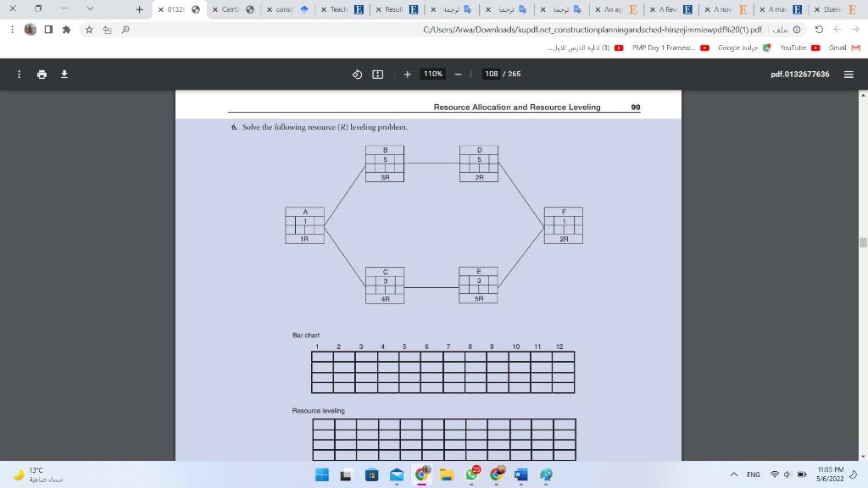Rotate the PDF page
Image resolution: width=868 pixels, height=488 pixels.
tap(357, 75)
